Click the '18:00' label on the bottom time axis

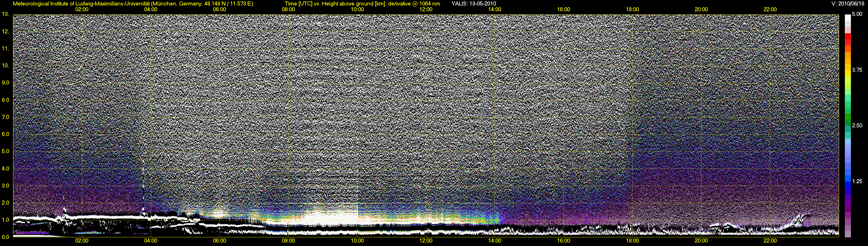tap(632, 241)
